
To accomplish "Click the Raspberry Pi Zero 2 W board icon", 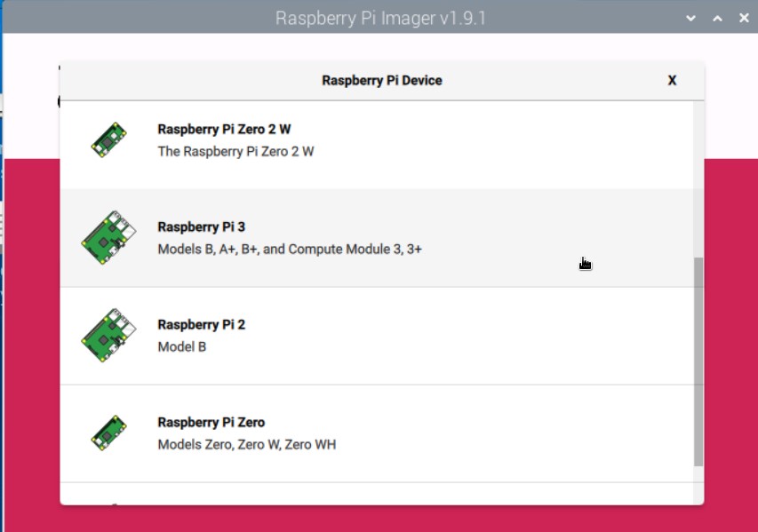I will tap(108, 139).
